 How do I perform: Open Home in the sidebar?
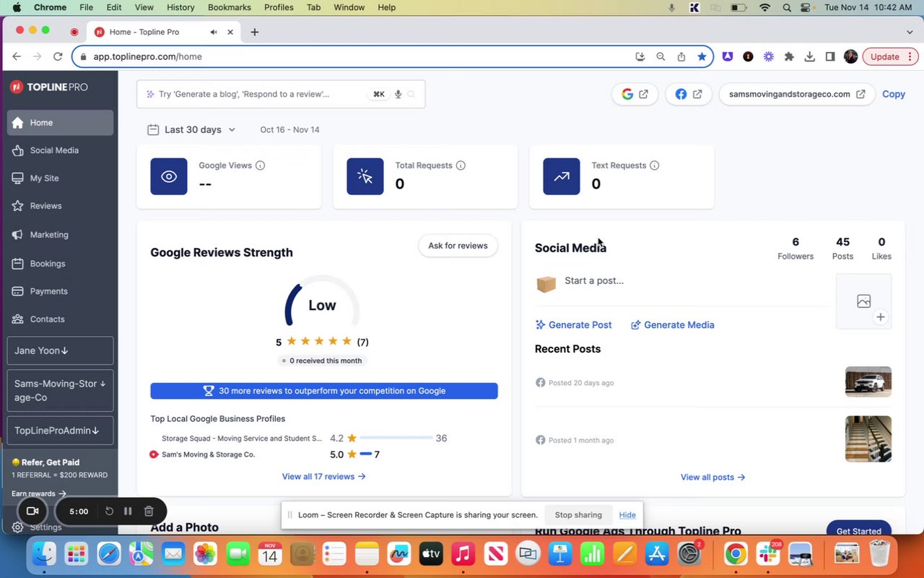(60, 123)
